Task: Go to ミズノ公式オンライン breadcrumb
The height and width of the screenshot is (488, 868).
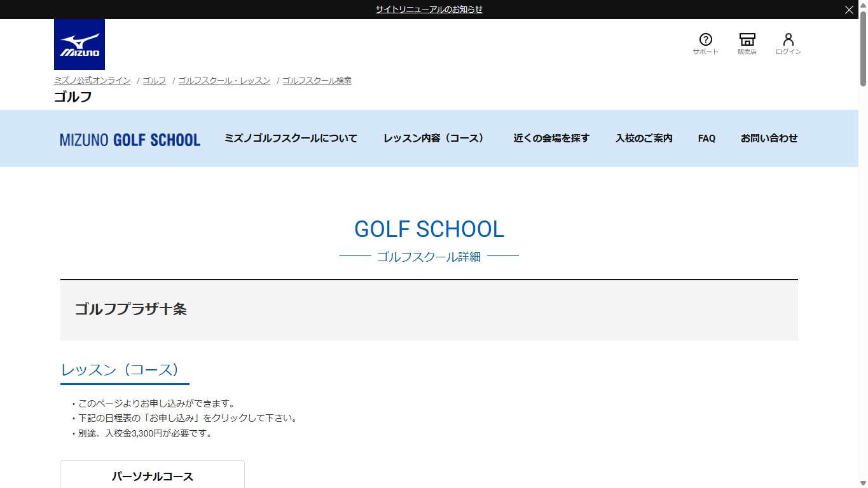Action: (92, 81)
